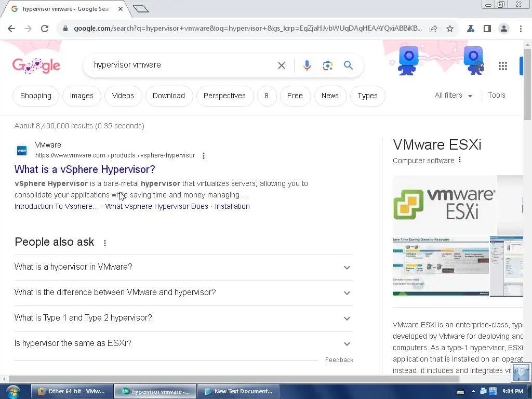Close the hypervisor vmware tab
532x399 pixels.
pos(121,9)
